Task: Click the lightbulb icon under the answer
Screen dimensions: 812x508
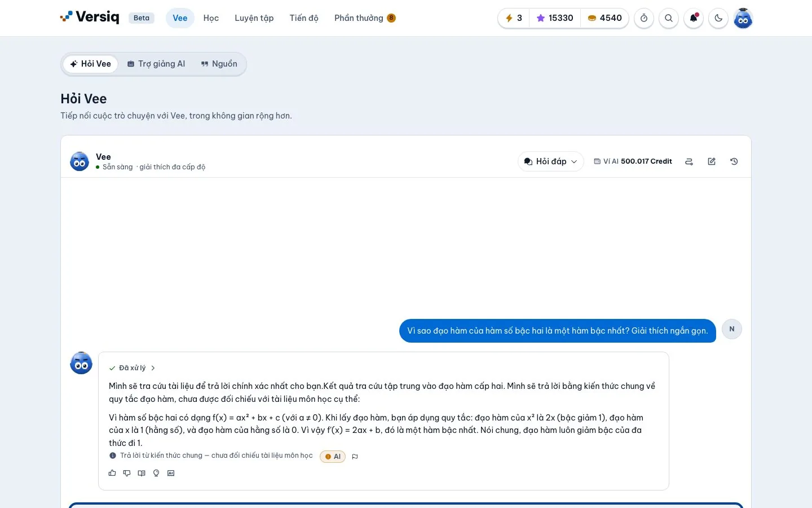Action: coord(156,473)
